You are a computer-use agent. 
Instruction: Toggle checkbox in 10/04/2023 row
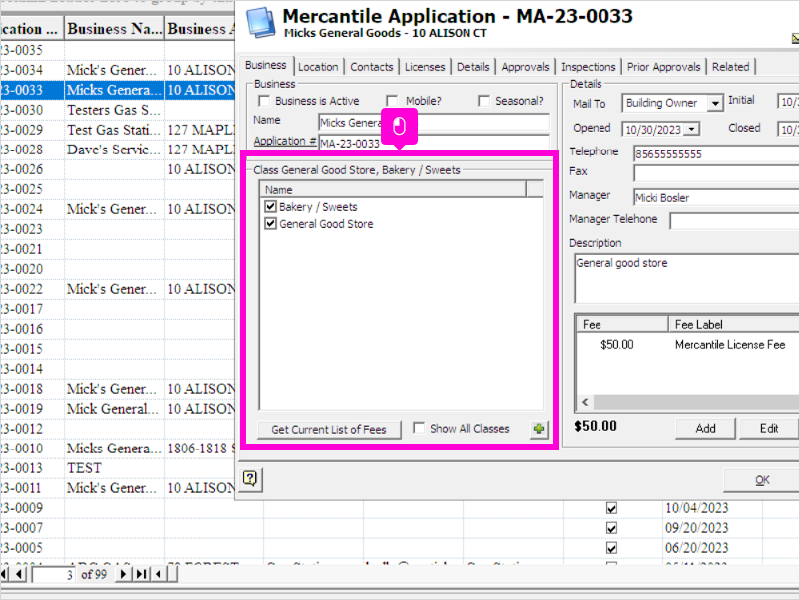point(611,508)
